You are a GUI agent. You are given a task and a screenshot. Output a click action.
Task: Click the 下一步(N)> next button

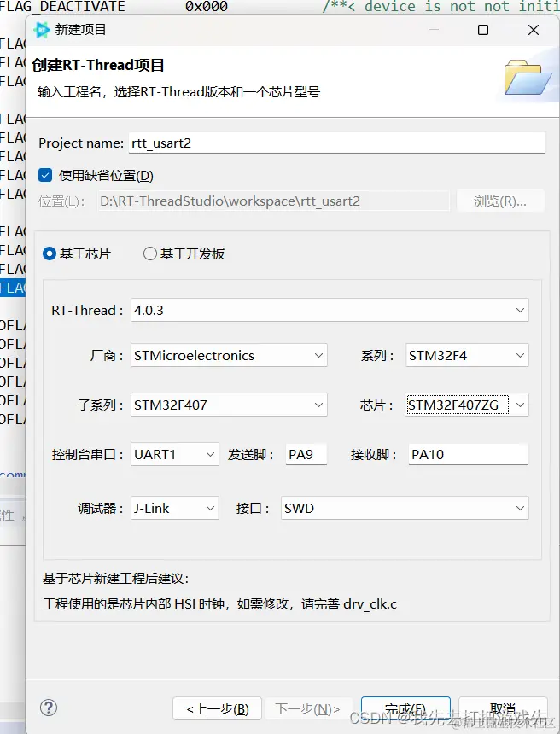coord(307,708)
